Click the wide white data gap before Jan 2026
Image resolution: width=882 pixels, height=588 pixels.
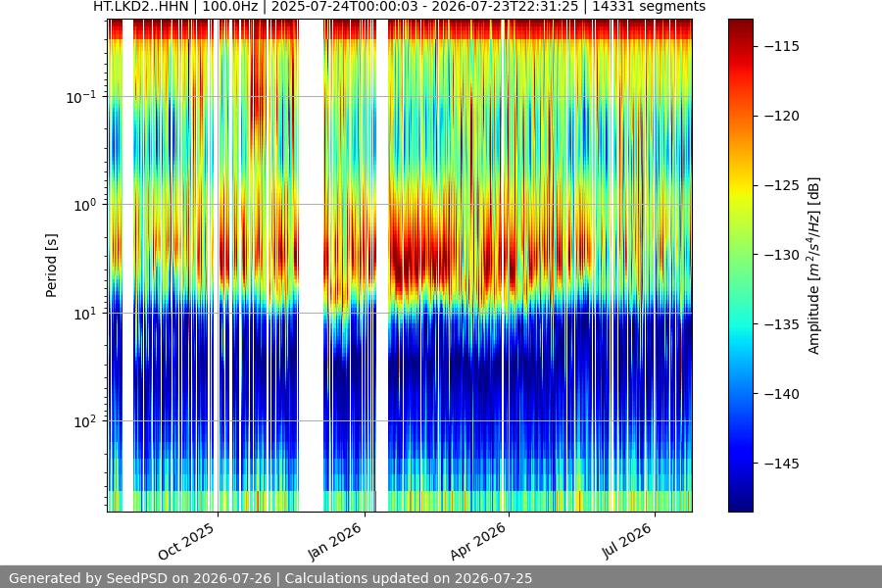coord(311,266)
